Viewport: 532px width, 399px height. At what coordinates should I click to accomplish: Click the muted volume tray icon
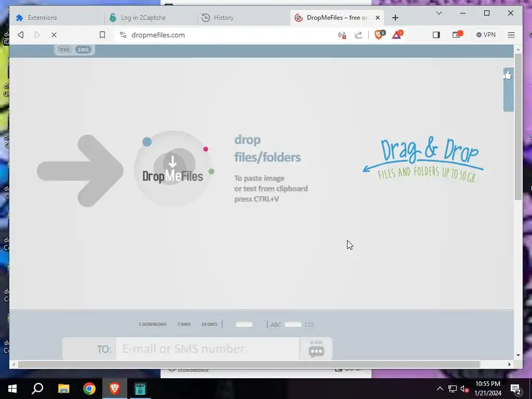point(465,389)
